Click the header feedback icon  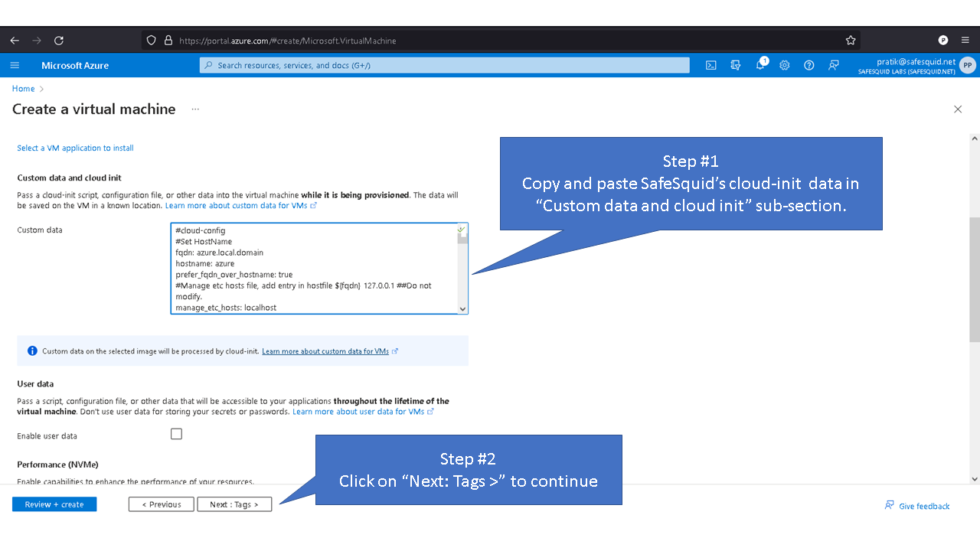tap(834, 65)
